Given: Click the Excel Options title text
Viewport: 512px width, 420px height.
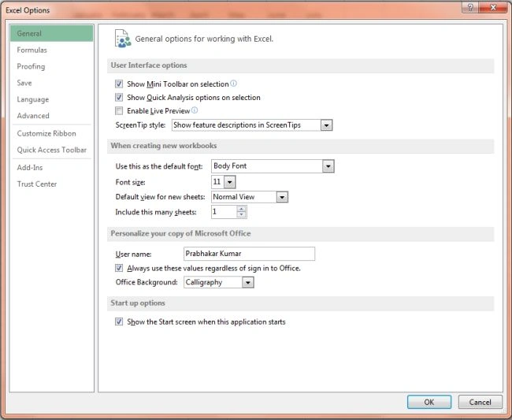Looking at the screenshot, I should [28, 10].
